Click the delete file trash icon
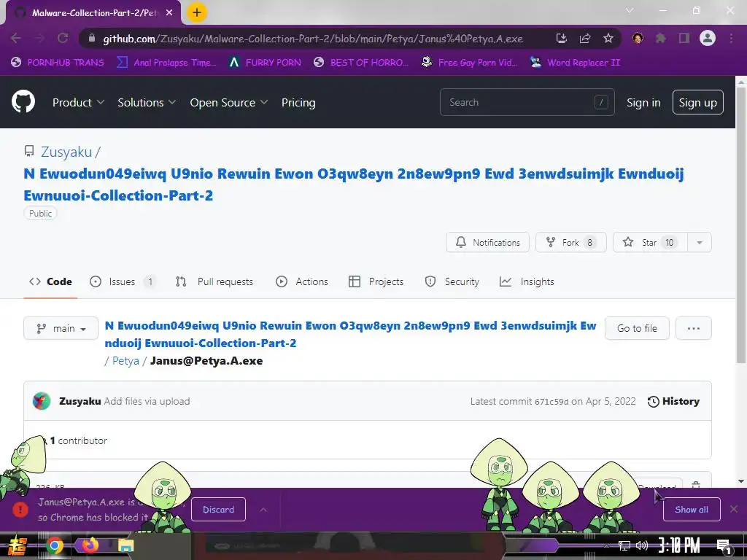747x560 pixels. coord(695,484)
